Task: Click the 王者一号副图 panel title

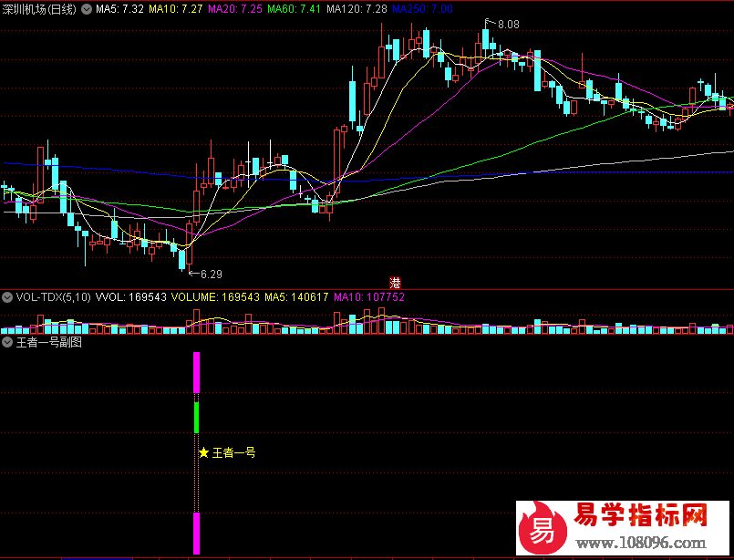Action: coord(49,342)
